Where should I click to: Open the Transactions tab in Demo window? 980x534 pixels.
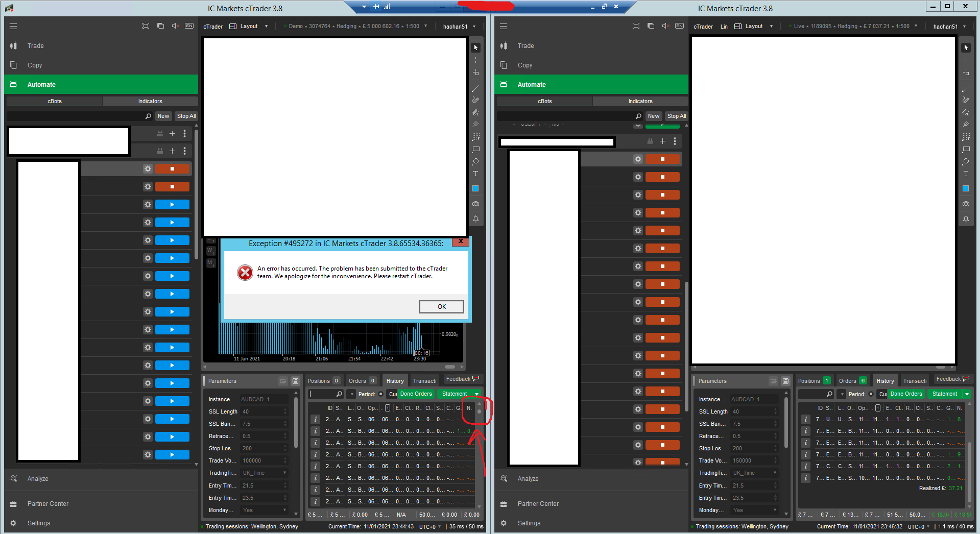click(x=424, y=381)
